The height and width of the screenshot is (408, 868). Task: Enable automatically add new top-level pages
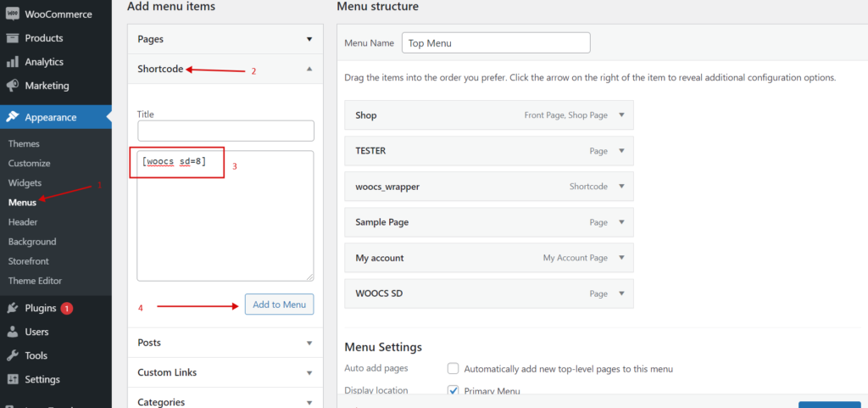point(453,369)
